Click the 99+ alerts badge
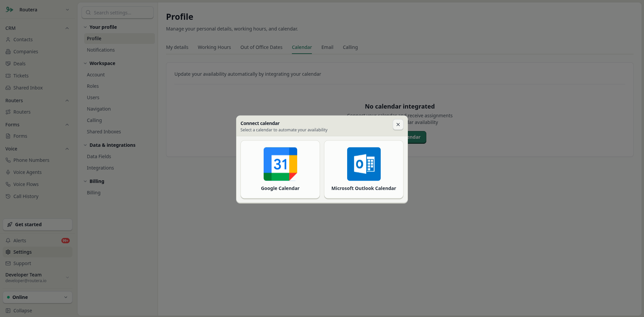Screen dimensions: 644x317 point(65,241)
